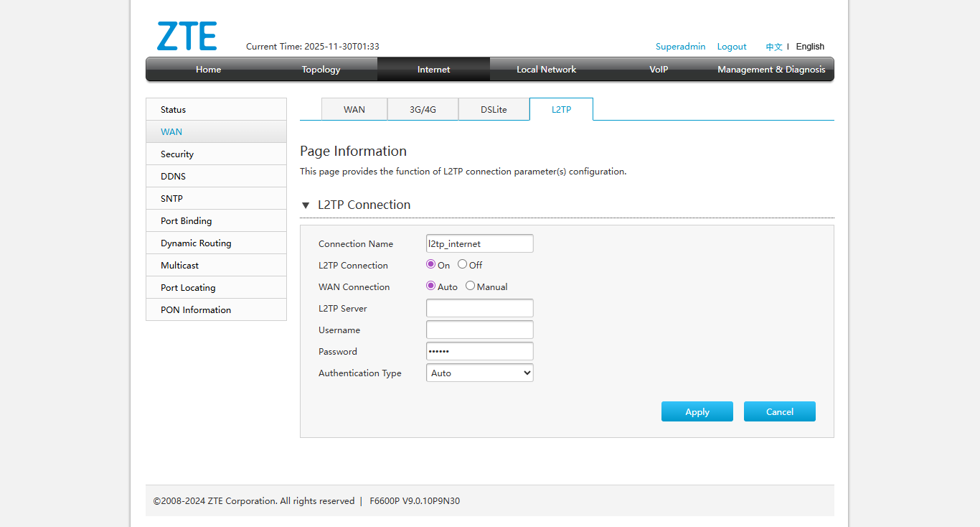Click the Apply button
This screenshot has height=527, width=980.
697,411
